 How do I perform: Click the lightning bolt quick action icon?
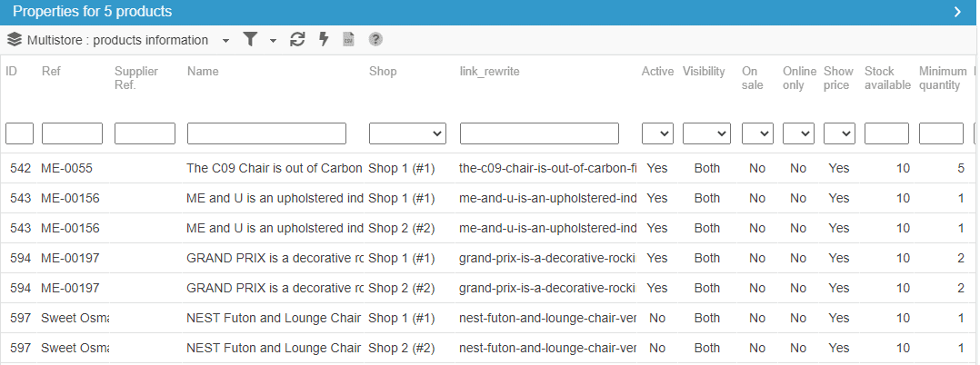[323, 40]
